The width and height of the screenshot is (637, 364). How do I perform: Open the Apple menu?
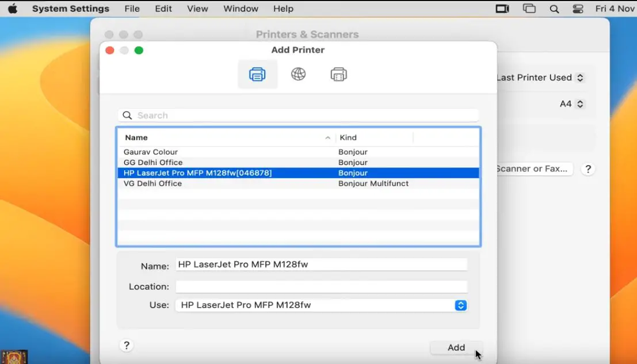[13, 8]
